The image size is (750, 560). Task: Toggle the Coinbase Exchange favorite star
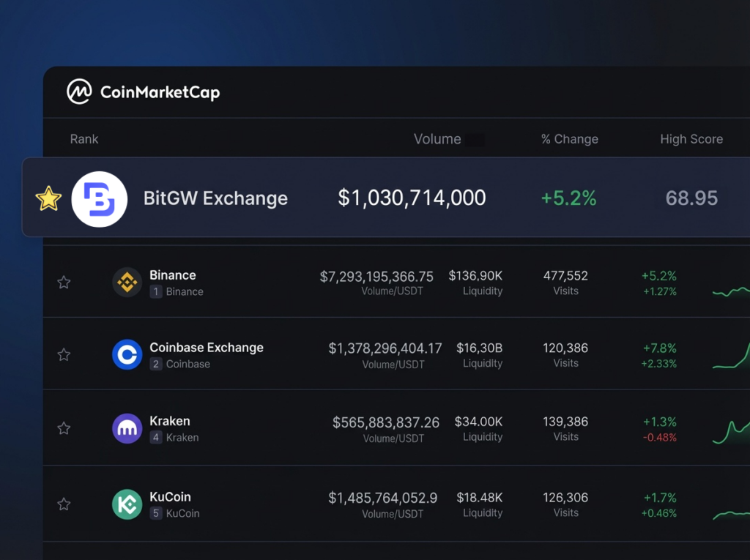click(x=64, y=355)
